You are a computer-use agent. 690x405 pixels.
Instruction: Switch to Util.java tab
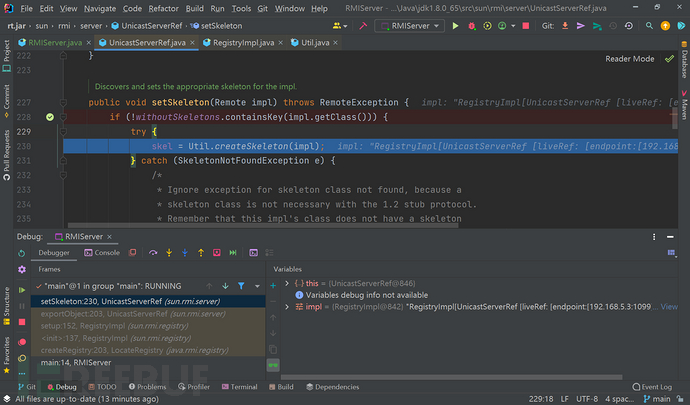(x=315, y=43)
